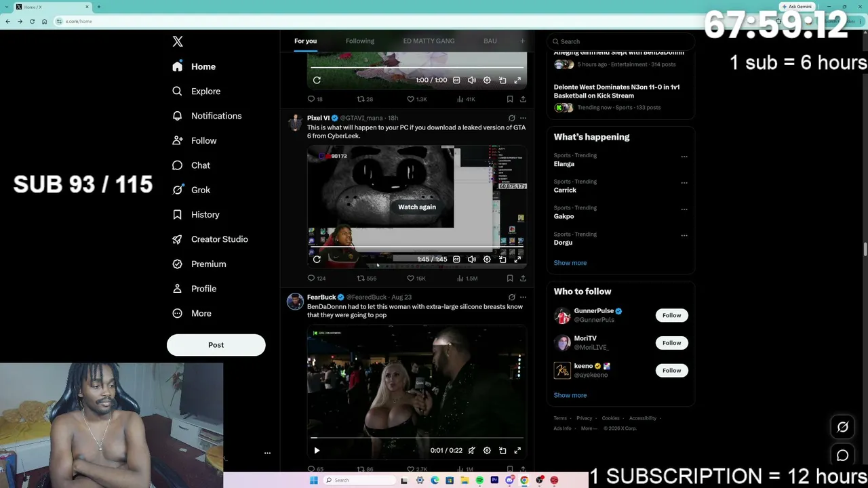Image resolution: width=868 pixels, height=488 pixels.
Task: Open more options for Carrick trend
Action: click(x=684, y=183)
